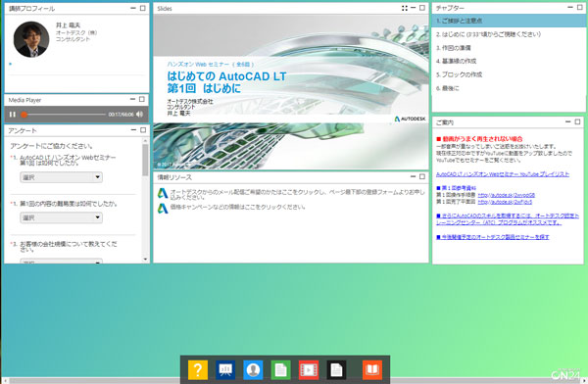
Task: Click the red 動画がうまく再生されない場合 heading
Action: tap(479, 139)
